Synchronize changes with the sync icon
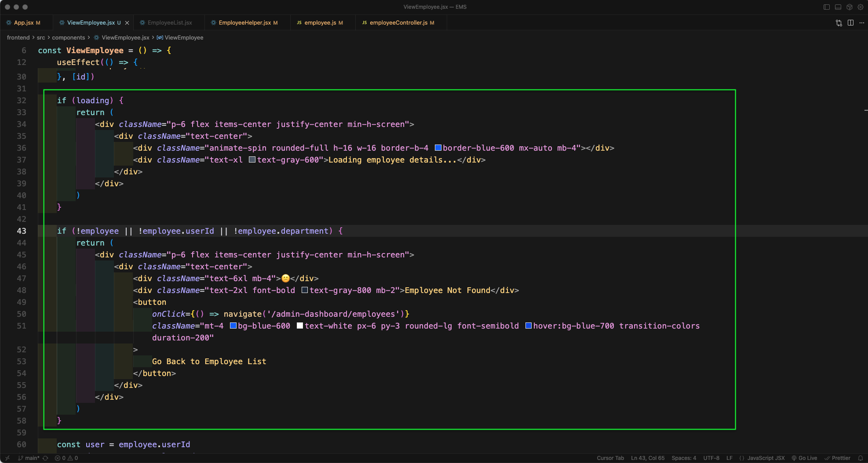 pyautogui.click(x=45, y=458)
